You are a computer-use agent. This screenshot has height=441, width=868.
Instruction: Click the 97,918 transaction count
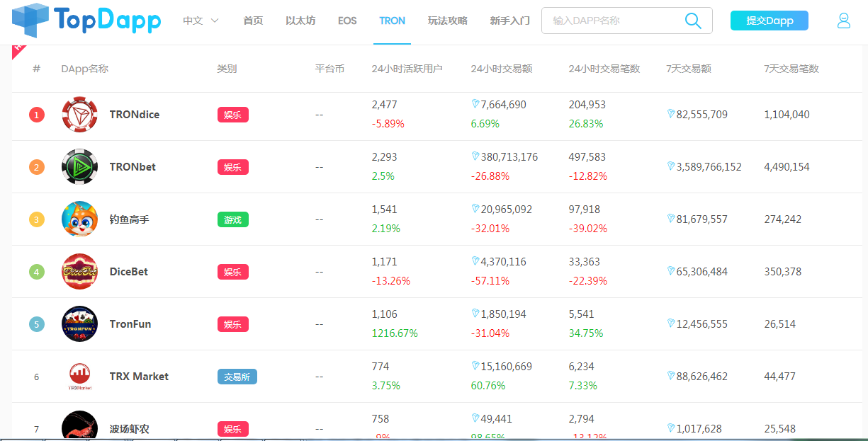585,210
